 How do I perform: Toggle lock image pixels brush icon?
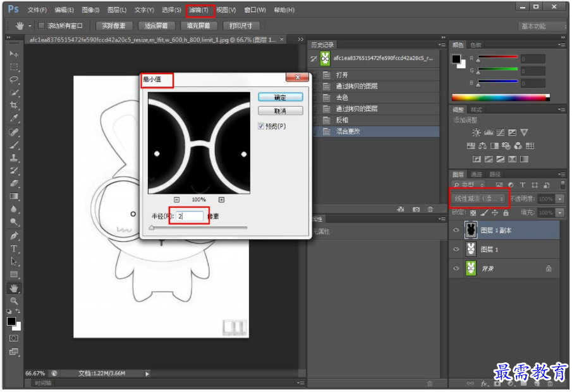pyautogui.click(x=484, y=213)
